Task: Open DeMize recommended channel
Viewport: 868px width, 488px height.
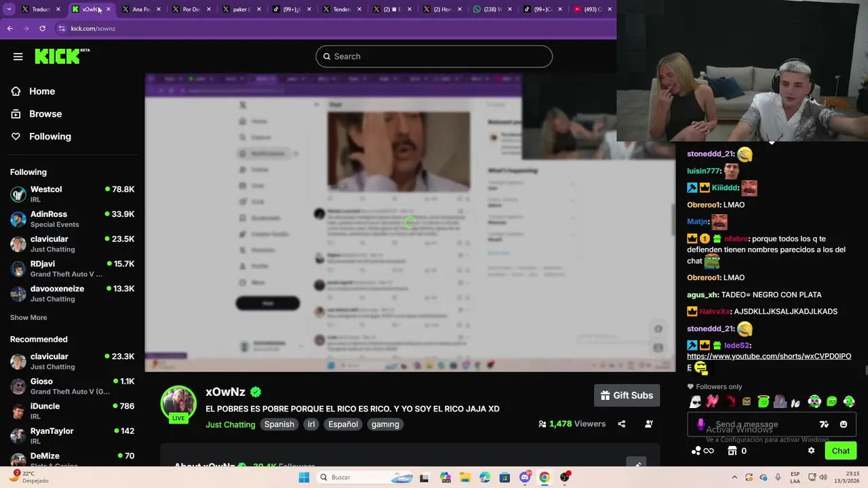Action: click(72, 460)
